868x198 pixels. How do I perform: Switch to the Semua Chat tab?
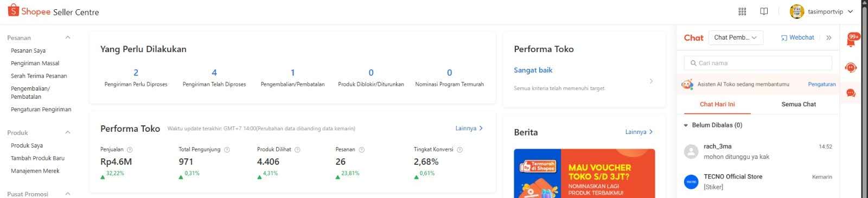[799, 104]
